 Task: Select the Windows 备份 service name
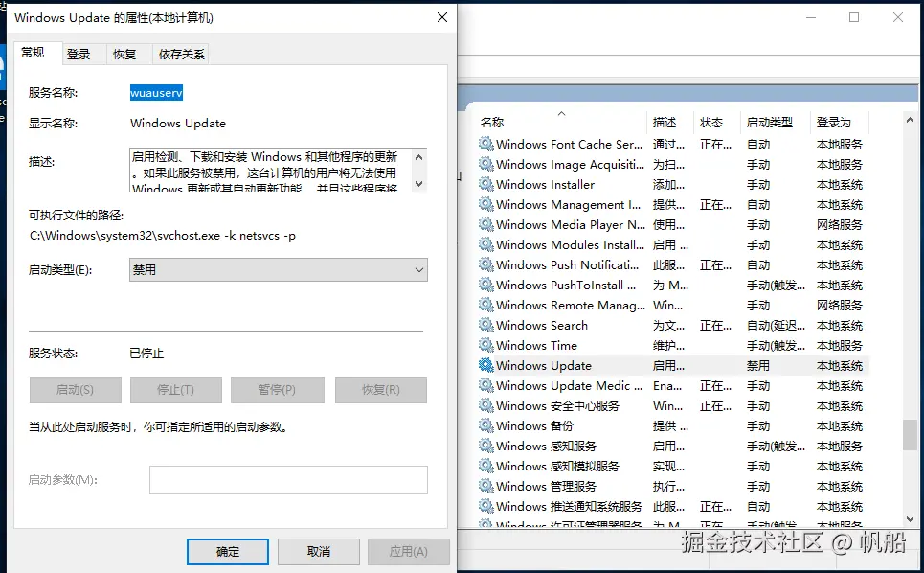click(534, 425)
